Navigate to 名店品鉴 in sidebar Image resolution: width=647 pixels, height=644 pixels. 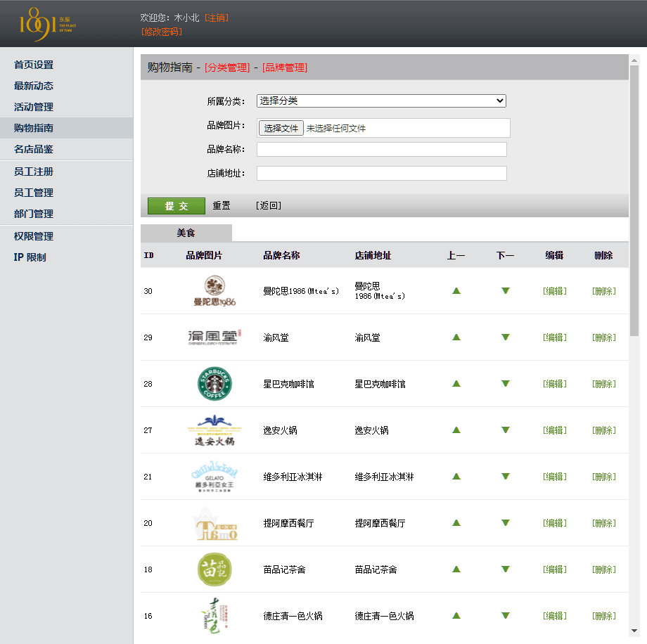34,149
